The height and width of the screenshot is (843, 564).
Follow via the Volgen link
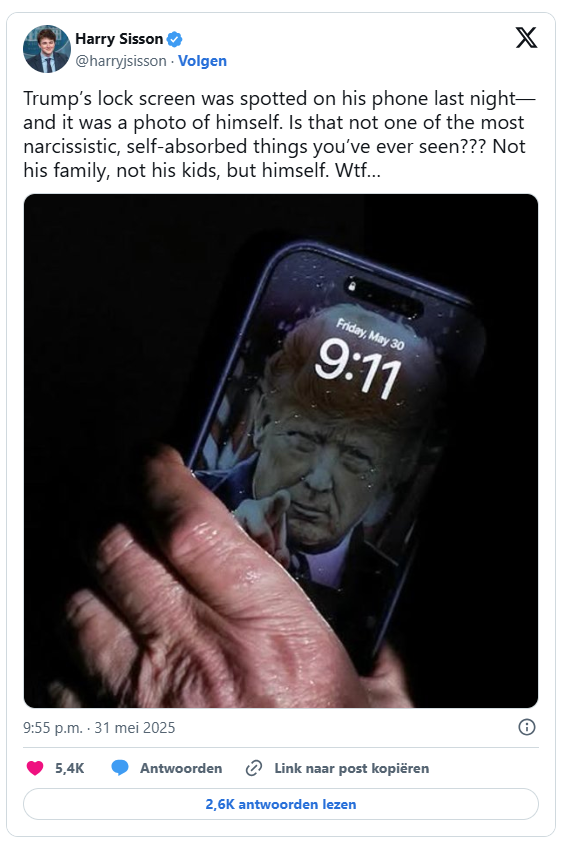(x=202, y=61)
